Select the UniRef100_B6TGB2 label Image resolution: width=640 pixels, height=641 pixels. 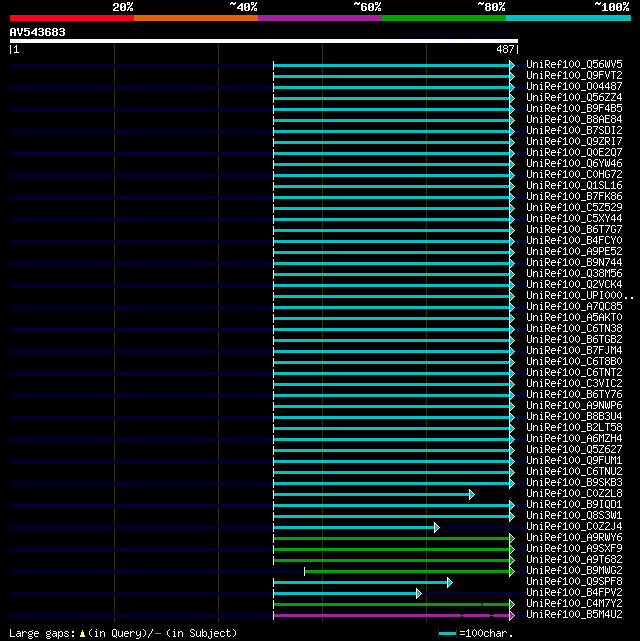574,340
